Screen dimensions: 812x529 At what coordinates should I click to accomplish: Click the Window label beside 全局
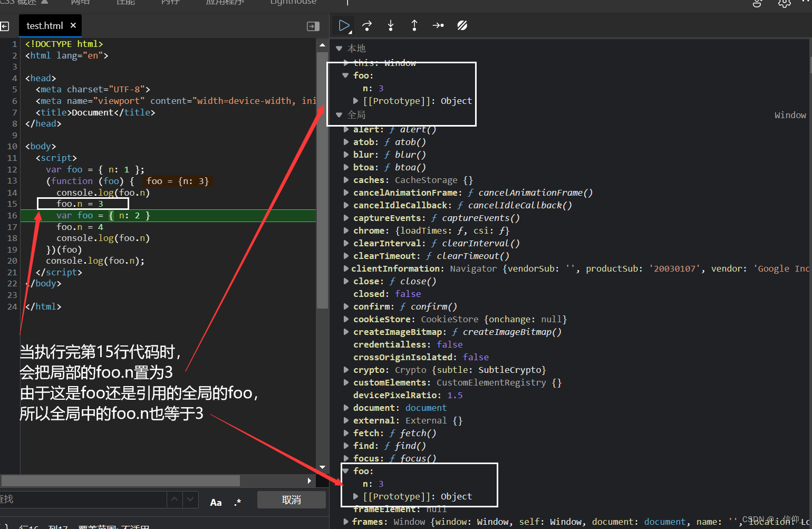point(790,115)
